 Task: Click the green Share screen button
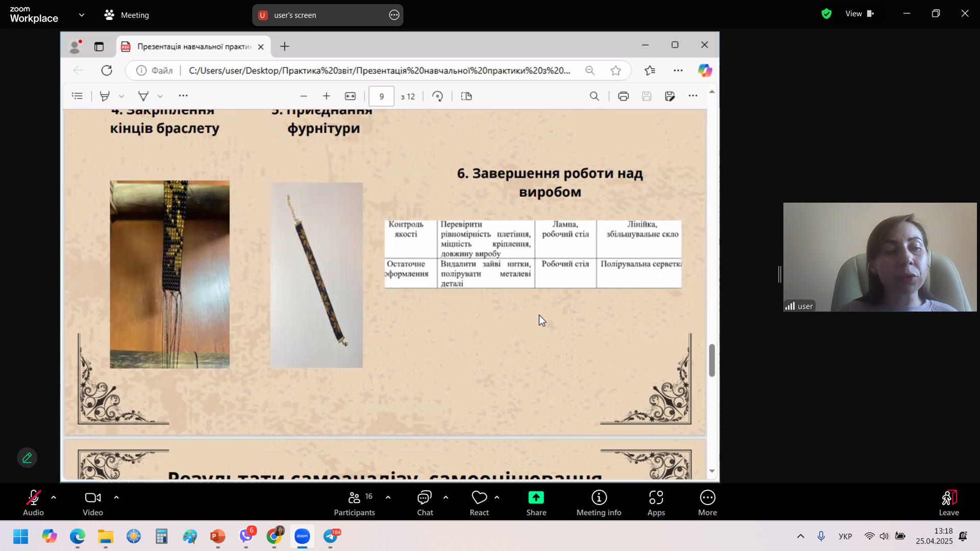536,497
